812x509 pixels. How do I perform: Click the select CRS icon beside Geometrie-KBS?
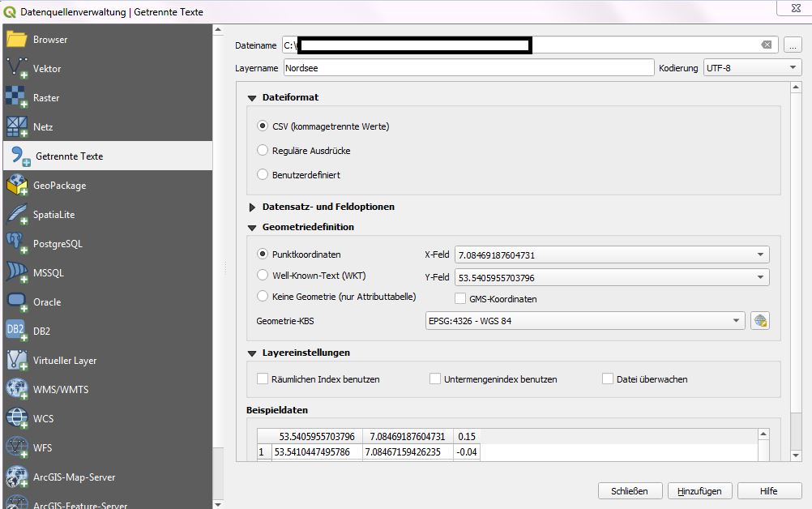pos(759,321)
